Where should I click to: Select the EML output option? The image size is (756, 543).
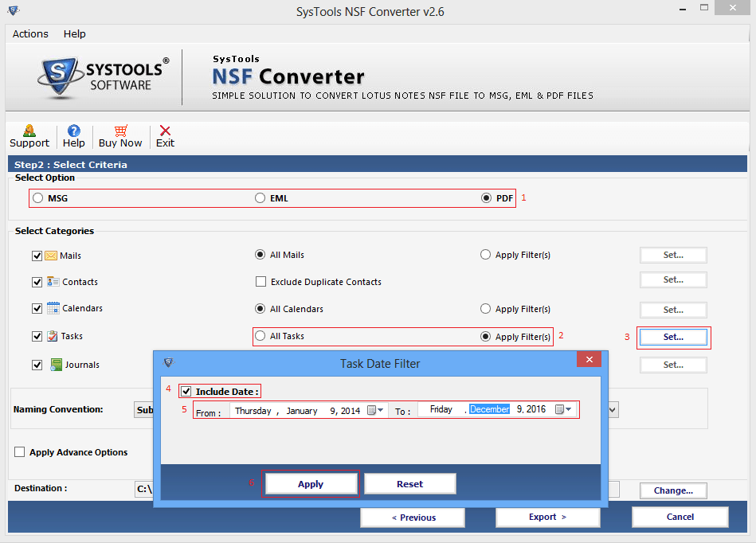click(x=260, y=198)
